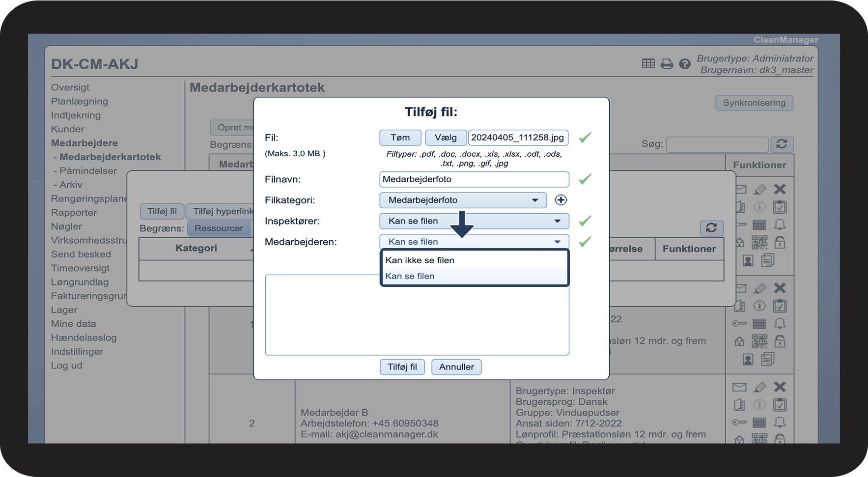The width and height of the screenshot is (868, 477).
Task: Click the Tøm button to clear file
Action: point(400,138)
